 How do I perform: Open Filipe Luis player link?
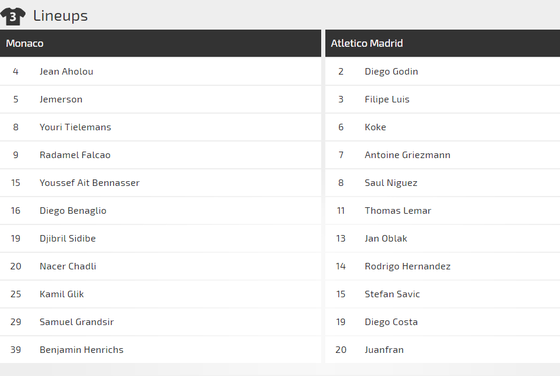pos(387,99)
